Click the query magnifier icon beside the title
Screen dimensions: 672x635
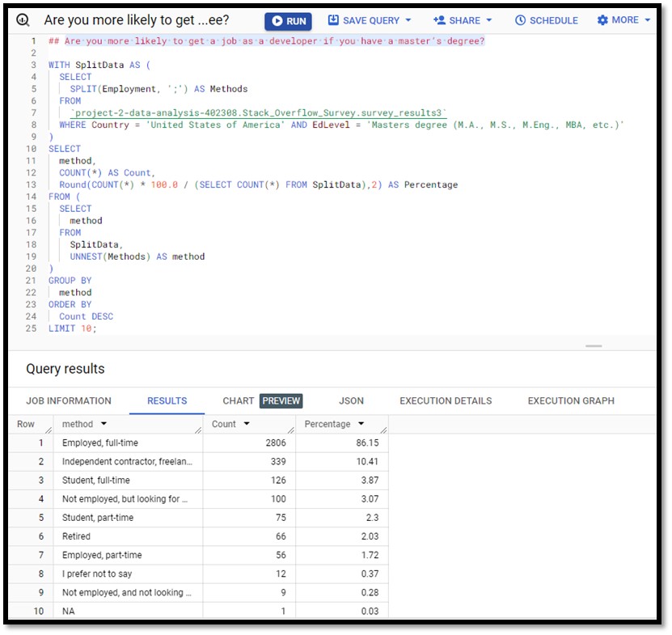[x=24, y=20]
